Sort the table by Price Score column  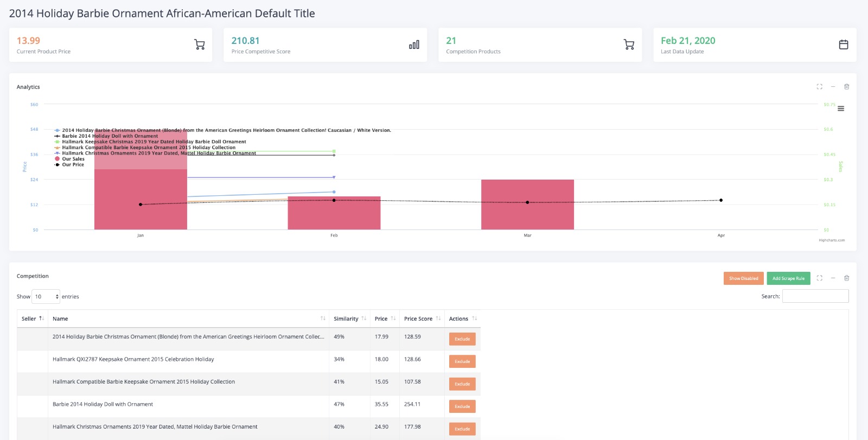[422, 318]
